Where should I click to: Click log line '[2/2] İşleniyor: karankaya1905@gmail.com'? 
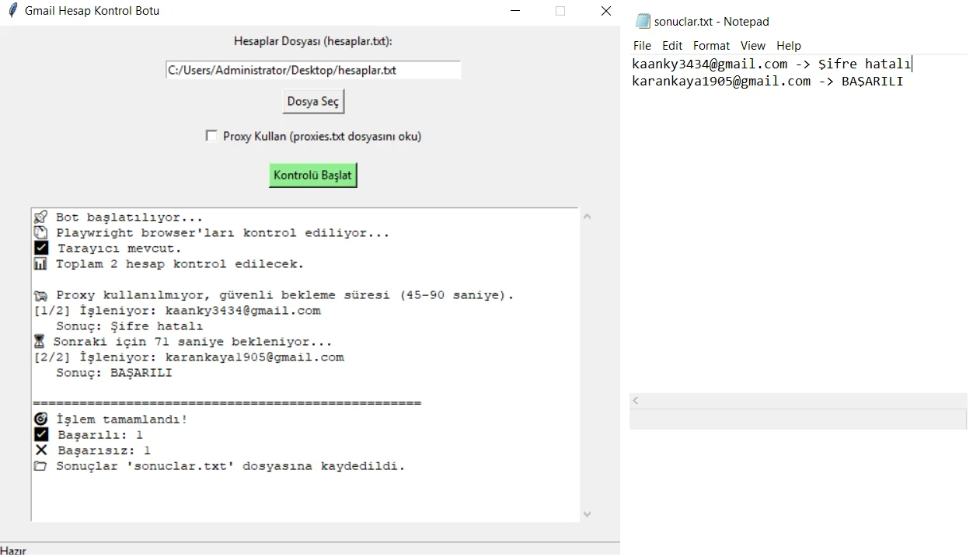[x=189, y=357]
